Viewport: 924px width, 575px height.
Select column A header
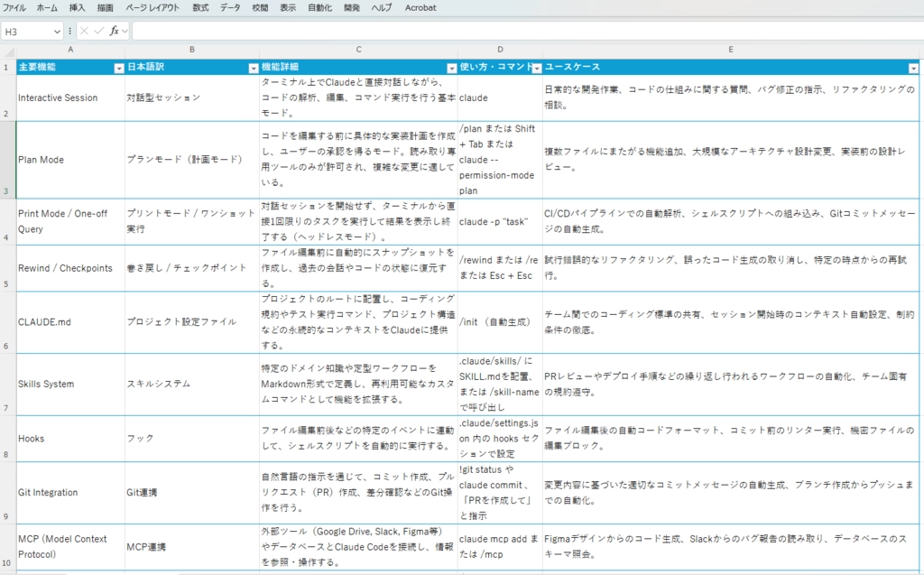click(70, 50)
